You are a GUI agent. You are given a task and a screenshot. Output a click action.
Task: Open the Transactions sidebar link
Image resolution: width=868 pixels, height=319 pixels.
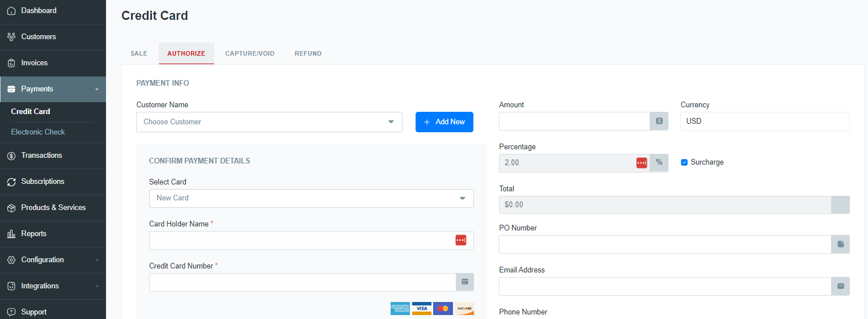coord(53,156)
